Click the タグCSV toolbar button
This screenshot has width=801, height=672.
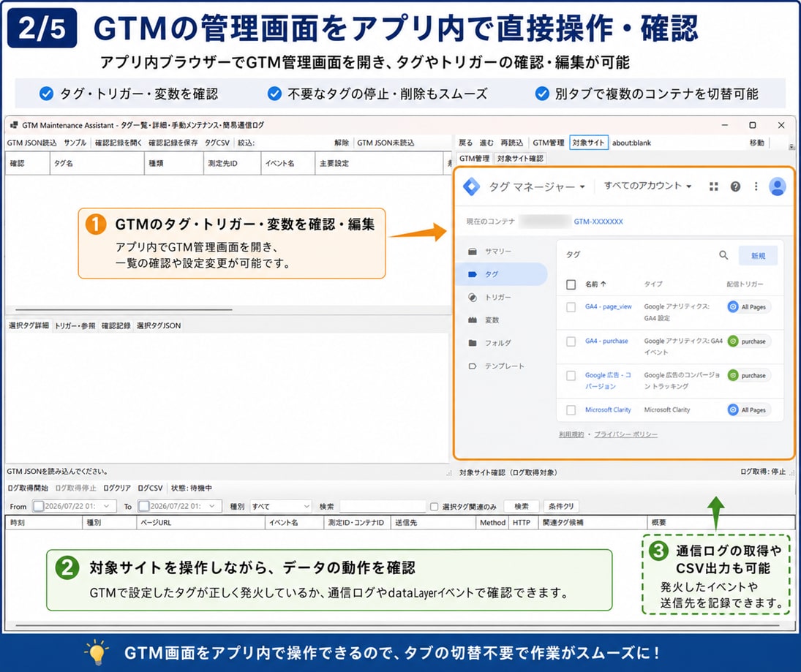217,143
